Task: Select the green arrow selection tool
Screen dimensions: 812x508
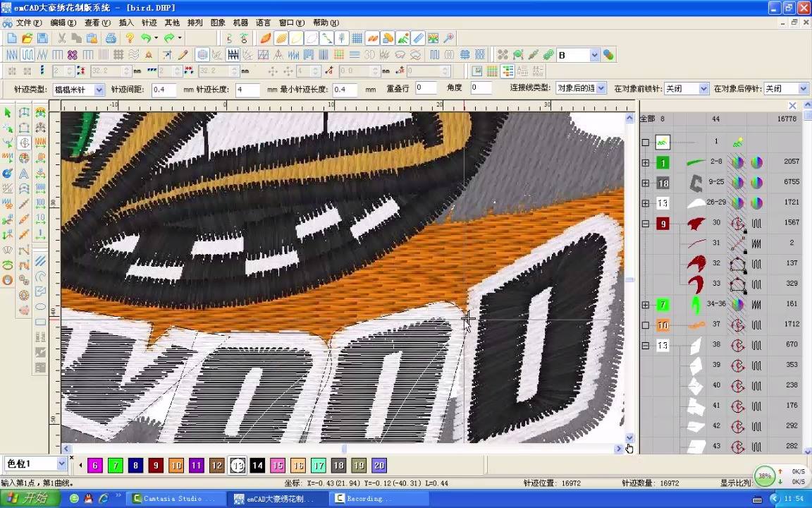Action: point(8,112)
